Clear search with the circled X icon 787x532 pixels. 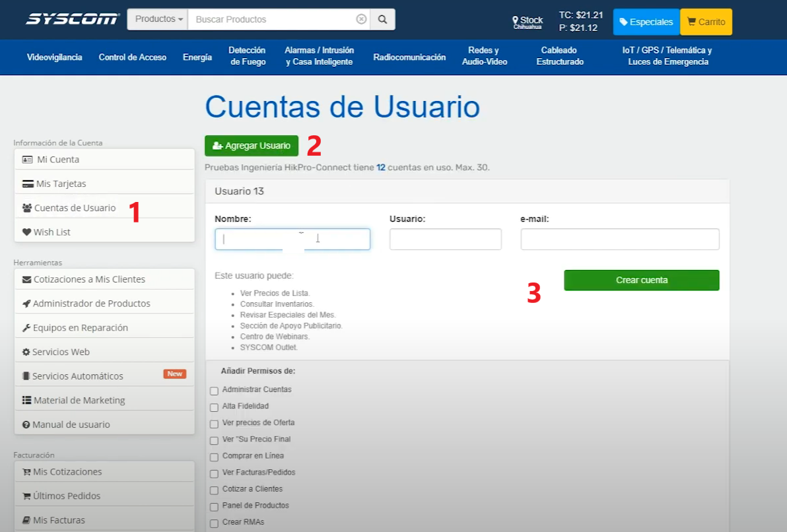click(361, 19)
